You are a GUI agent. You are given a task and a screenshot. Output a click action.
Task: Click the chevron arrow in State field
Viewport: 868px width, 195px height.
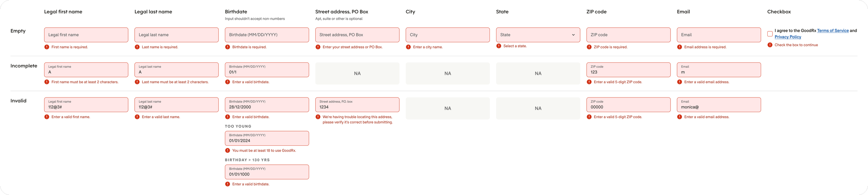(x=573, y=35)
